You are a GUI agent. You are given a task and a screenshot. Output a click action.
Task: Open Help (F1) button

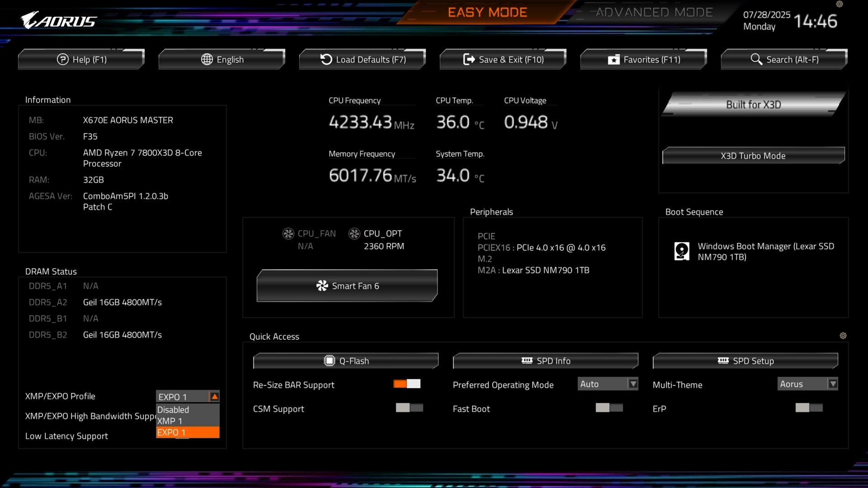click(81, 59)
